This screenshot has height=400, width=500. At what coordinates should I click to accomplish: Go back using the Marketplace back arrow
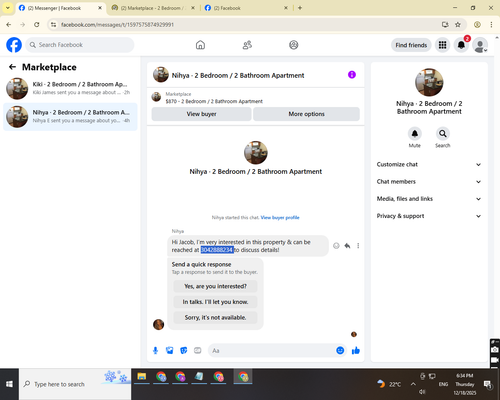12,67
